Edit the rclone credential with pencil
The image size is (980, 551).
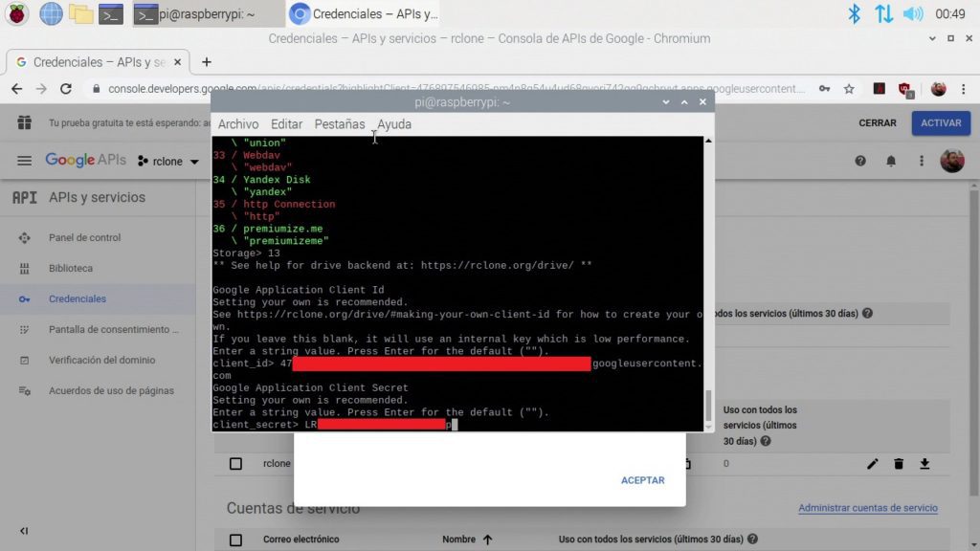873,464
